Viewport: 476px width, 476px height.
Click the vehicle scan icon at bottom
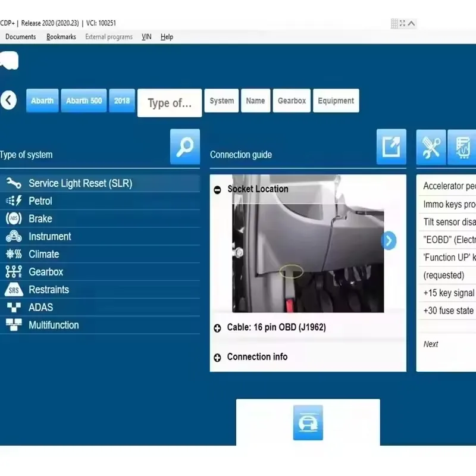point(308,422)
